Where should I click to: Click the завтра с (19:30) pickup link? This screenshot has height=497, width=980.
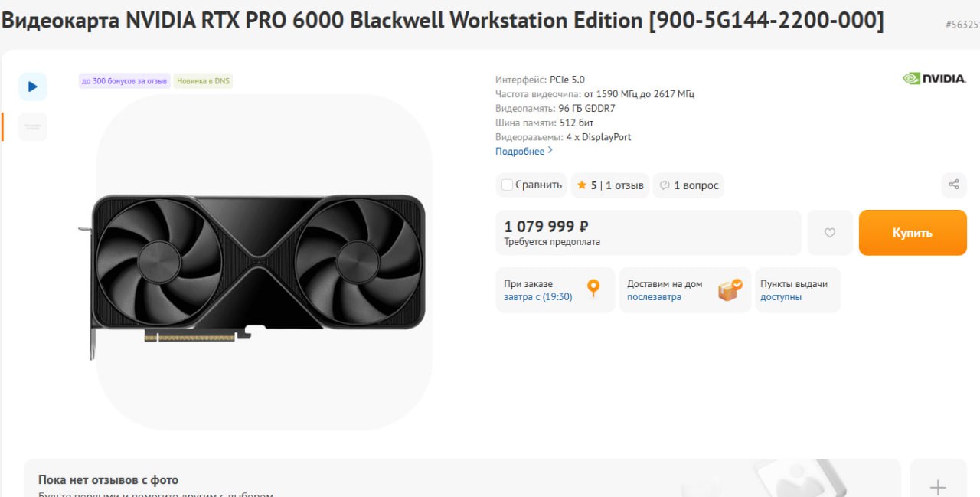pyautogui.click(x=537, y=297)
